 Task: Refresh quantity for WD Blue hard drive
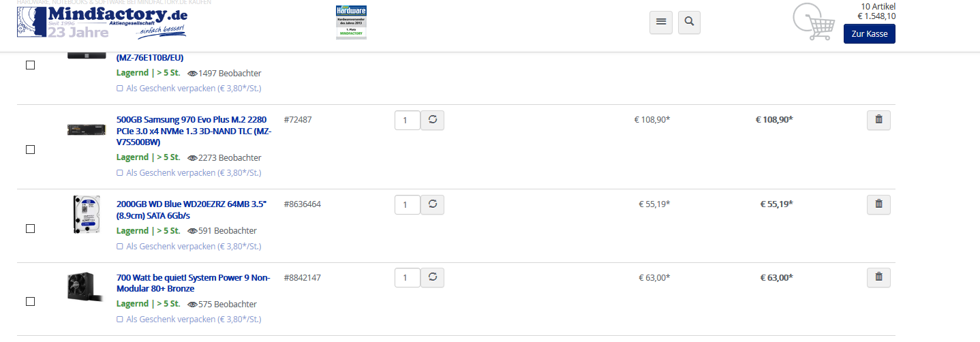pos(432,204)
